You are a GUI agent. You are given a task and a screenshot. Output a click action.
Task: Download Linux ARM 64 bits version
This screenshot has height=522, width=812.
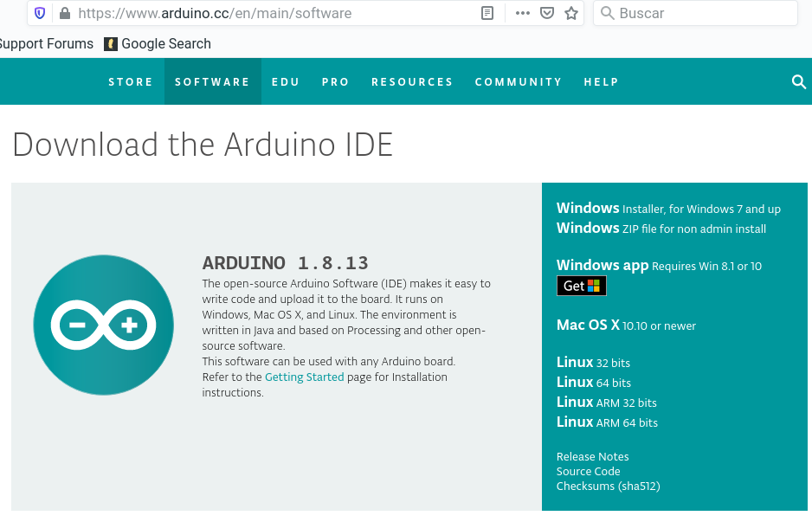tap(606, 422)
